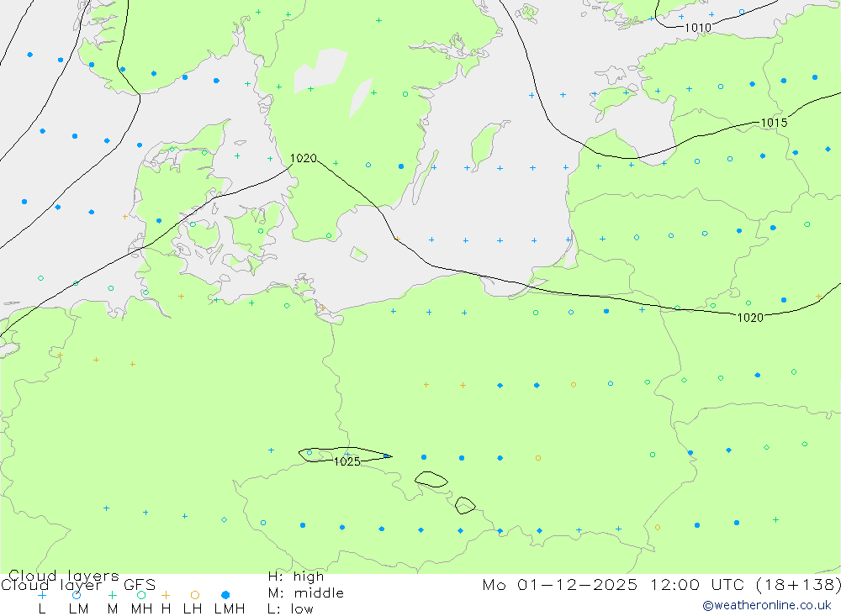This screenshot has width=841, height=616.
Task: Click the blue open circle LM legend symbol
Action: coord(77,595)
